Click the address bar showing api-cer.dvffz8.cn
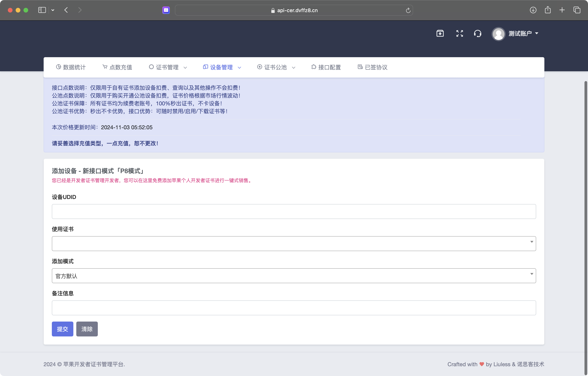588x376 pixels. [294, 10]
